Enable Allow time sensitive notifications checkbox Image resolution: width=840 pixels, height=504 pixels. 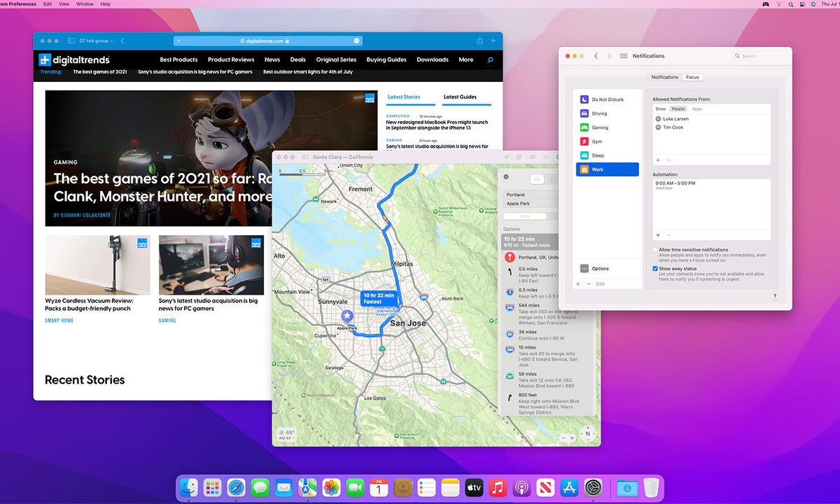click(x=655, y=250)
